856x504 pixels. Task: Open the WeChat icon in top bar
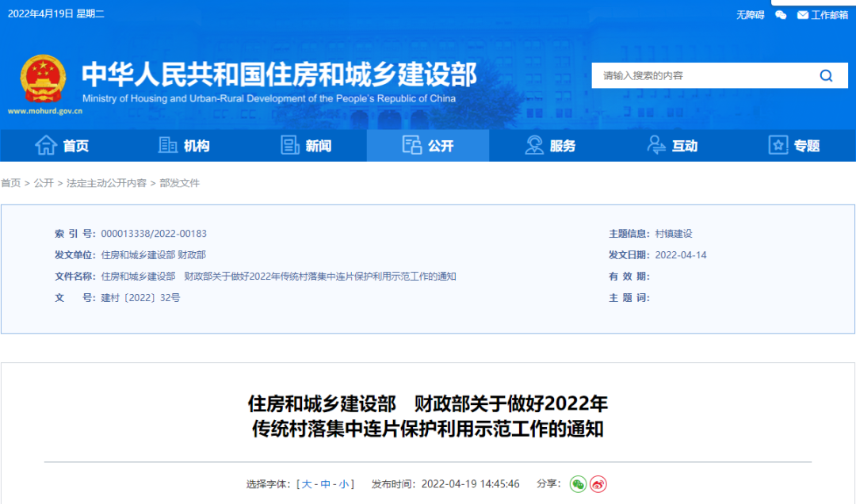pyautogui.click(x=781, y=15)
